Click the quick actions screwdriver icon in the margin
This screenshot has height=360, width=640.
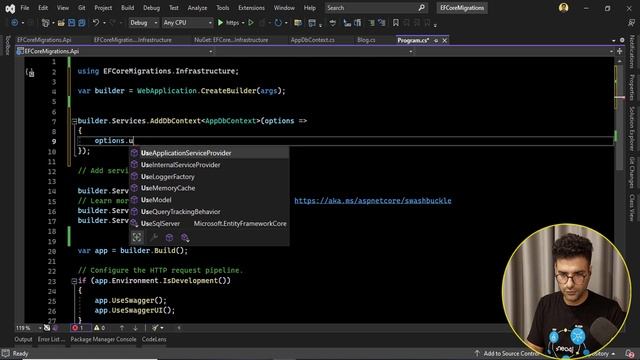(30, 73)
